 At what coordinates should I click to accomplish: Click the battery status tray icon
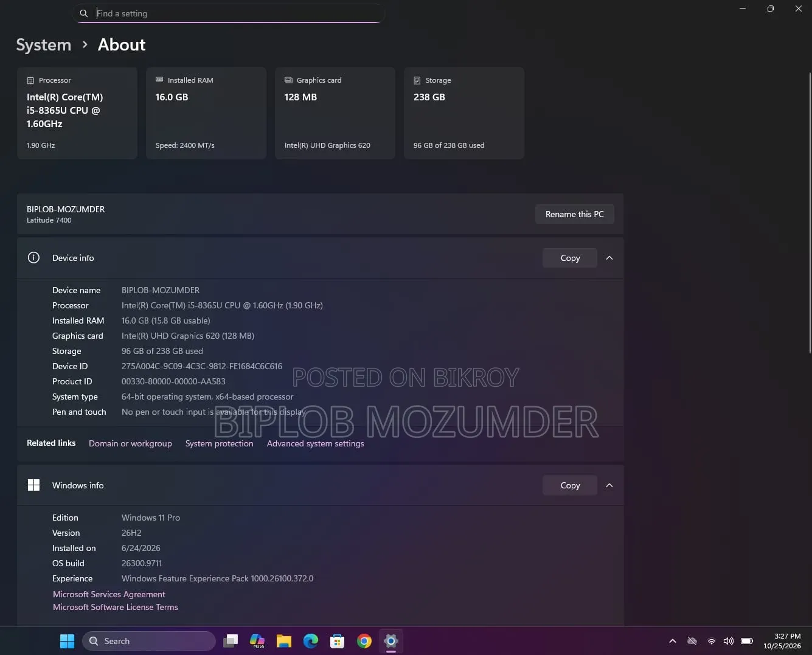click(x=747, y=641)
